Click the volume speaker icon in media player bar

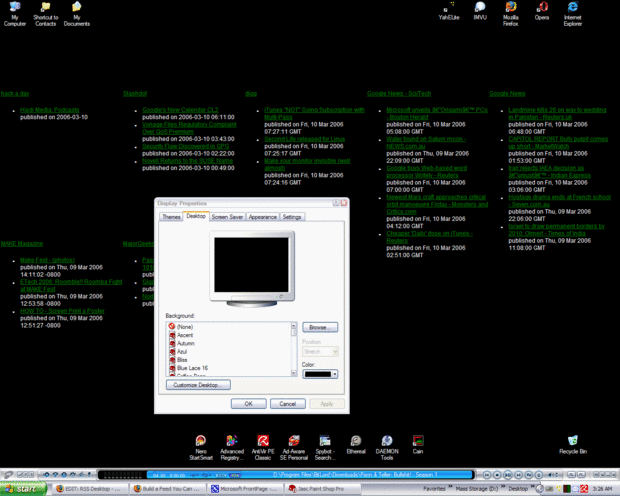(550, 475)
